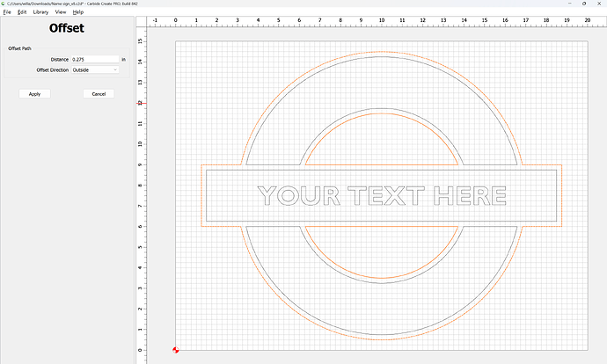Click the Carbide Create app icon in title bar
Screen dimensions: 607x364
click(4, 4)
